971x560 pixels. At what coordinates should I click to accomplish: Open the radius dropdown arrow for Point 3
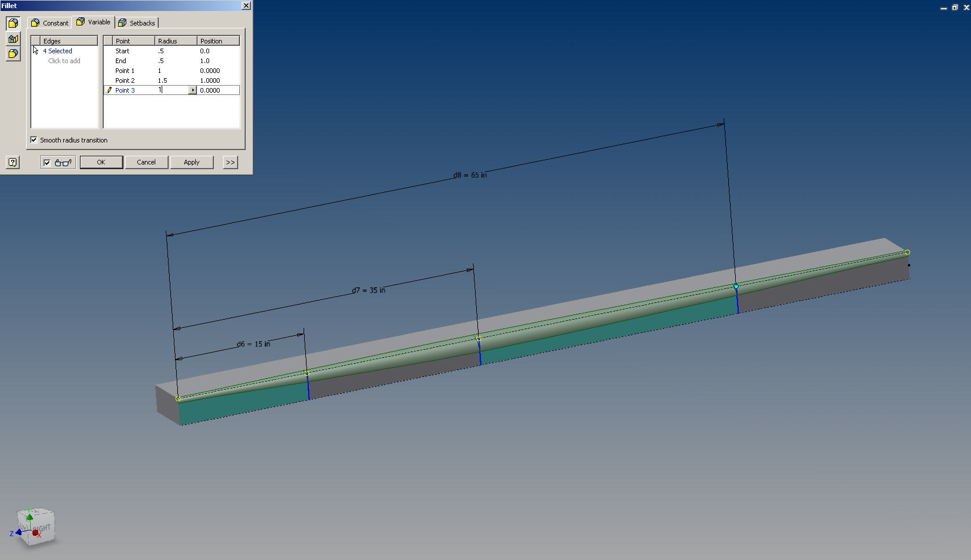tap(193, 90)
